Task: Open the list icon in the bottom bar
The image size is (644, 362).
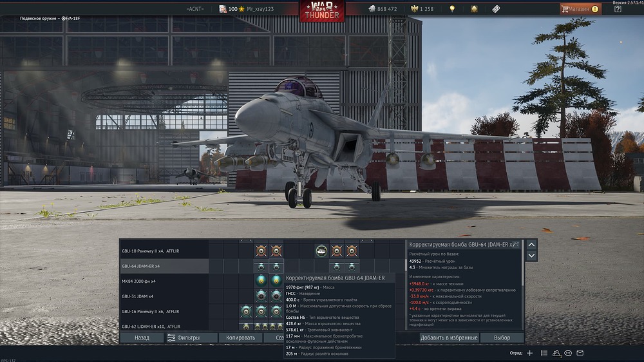Action: [544, 353]
